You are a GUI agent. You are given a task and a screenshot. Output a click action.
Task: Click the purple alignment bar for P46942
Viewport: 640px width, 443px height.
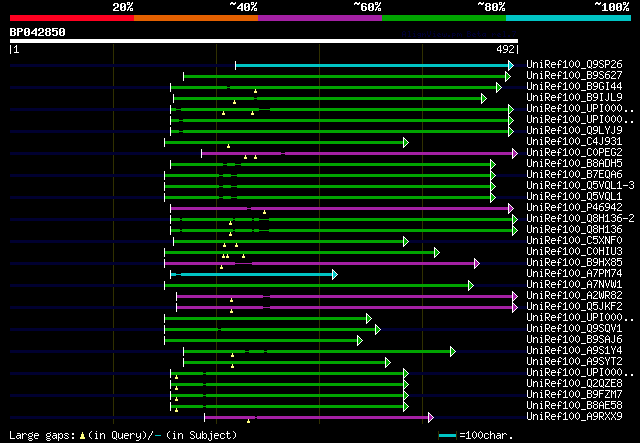[340, 209]
